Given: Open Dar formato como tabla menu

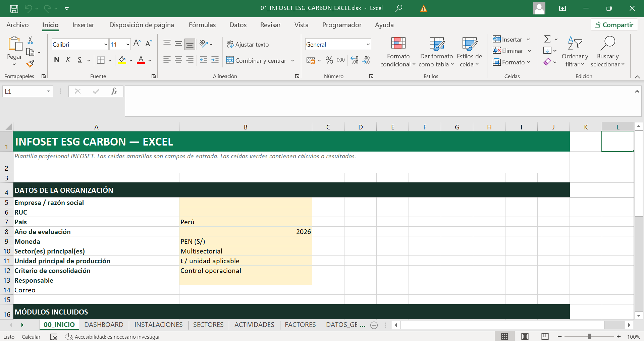Looking at the screenshot, I should (x=436, y=52).
